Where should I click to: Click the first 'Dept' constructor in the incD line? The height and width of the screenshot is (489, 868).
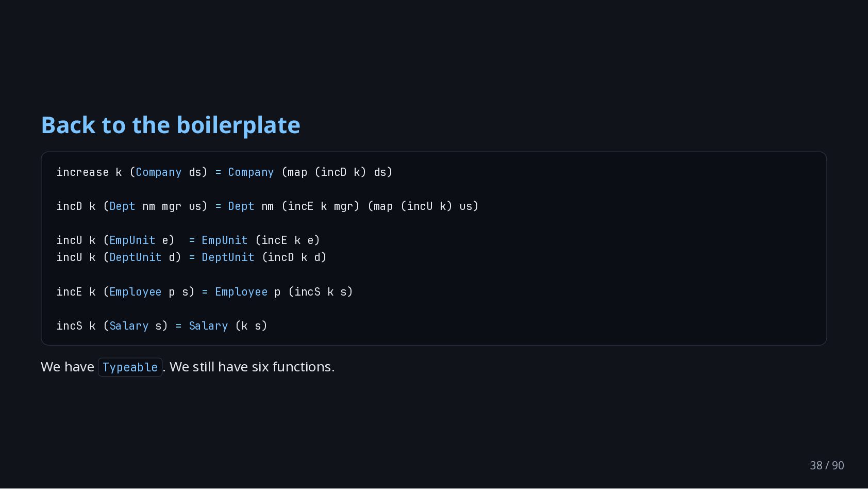coord(122,206)
